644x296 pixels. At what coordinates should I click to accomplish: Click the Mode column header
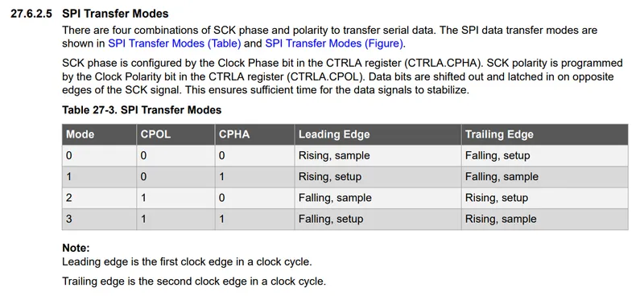[99, 134]
